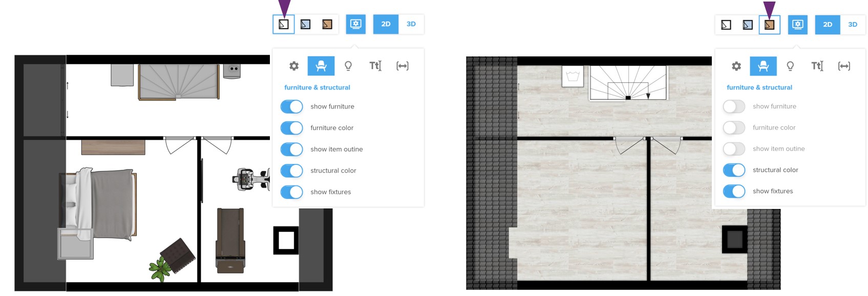Select the brown armchair in left plan

click(x=178, y=255)
